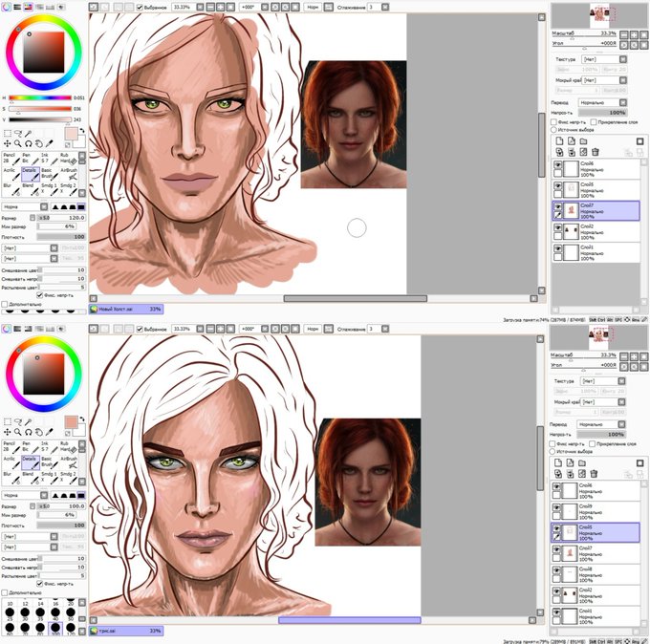Open 'Слежение' stabilizer dropdown in lower window
This screenshot has height=644, width=650.
379,329
